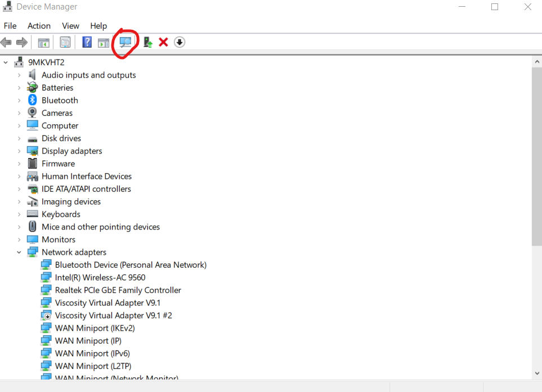This screenshot has width=542, height=392.
Task: Click the vertical scrollbar thumb
Action: point(537,156)
